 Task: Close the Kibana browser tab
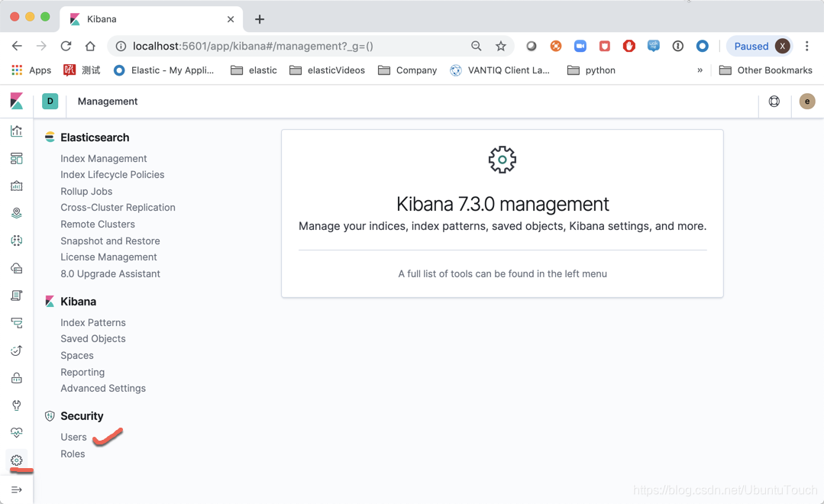pyautogui.click(x=230, y=19)
